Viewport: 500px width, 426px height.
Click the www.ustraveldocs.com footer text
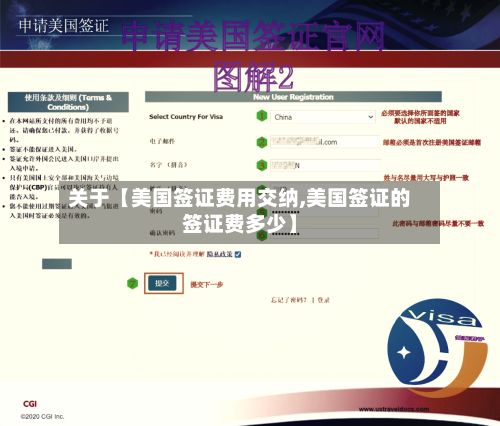point(394,409)
